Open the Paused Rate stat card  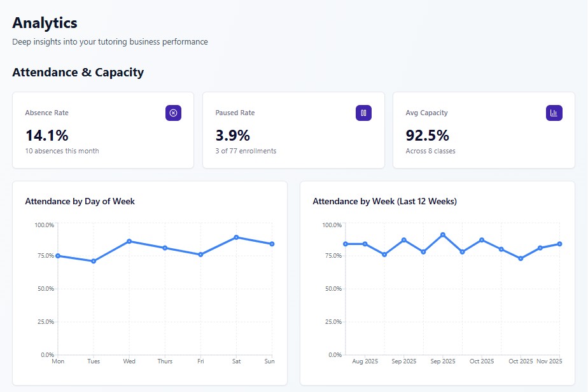point(293,130)
